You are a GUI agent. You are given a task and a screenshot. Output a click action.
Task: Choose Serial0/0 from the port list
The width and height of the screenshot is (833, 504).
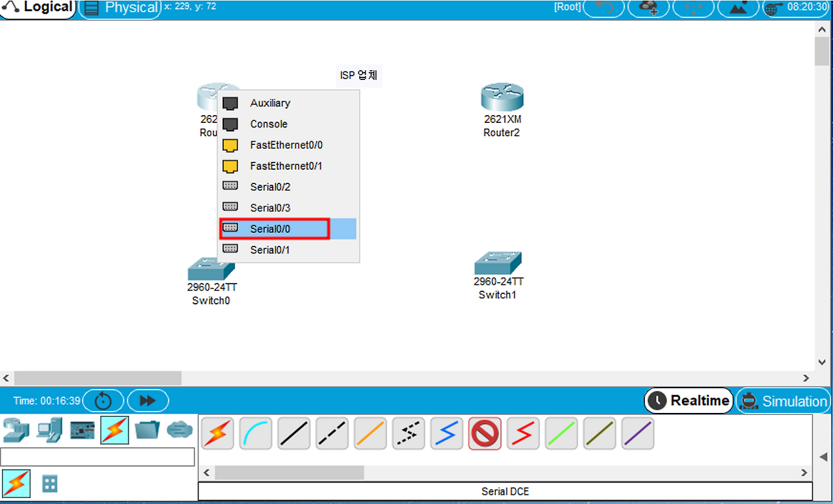270,229
